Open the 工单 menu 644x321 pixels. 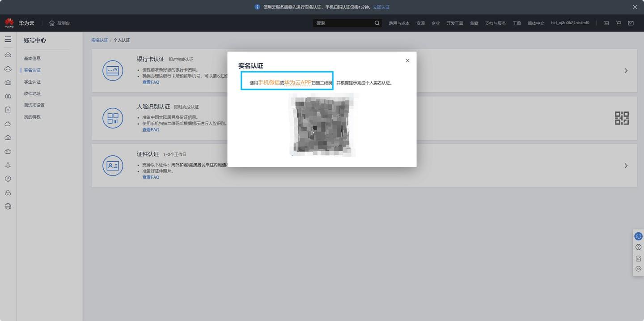517,23
